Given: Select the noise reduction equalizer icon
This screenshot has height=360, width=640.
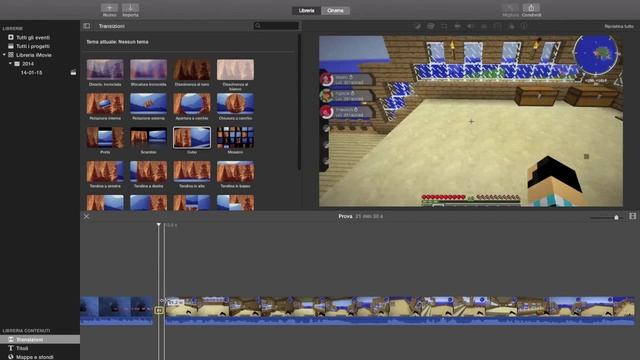Looking at the screenshot, I should click(x=484, y=26).
